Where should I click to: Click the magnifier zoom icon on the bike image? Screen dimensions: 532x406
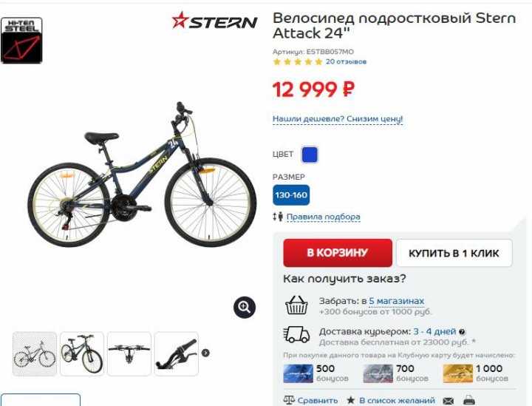(x=245, y=308)
